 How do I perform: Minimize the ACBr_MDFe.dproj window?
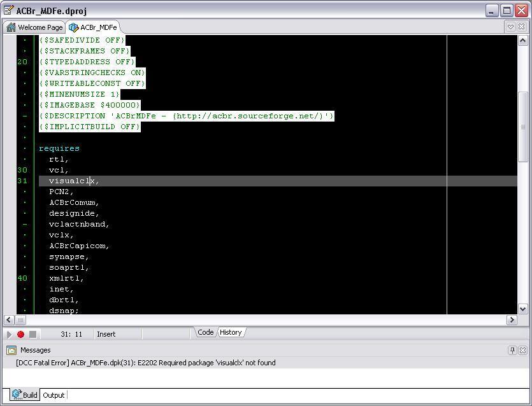[491, 11]
